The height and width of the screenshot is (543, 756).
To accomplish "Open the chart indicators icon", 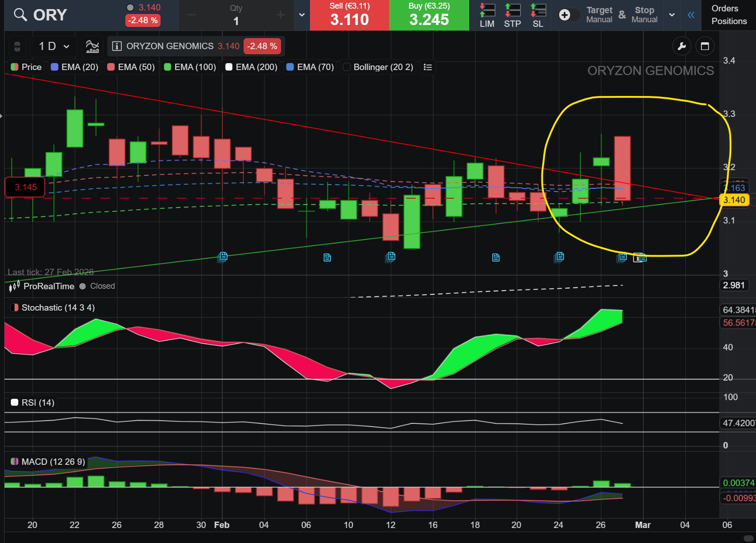I will pos(92,46).
